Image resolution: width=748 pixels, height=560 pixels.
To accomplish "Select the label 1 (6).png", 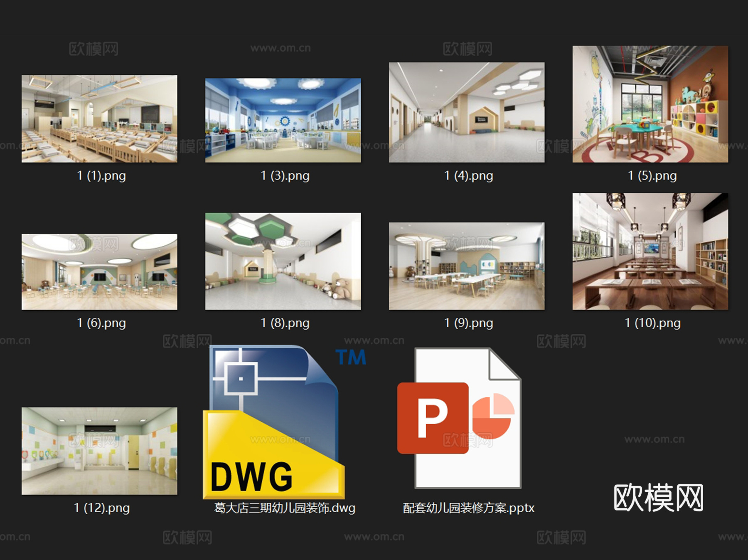I will click(101, 323).
